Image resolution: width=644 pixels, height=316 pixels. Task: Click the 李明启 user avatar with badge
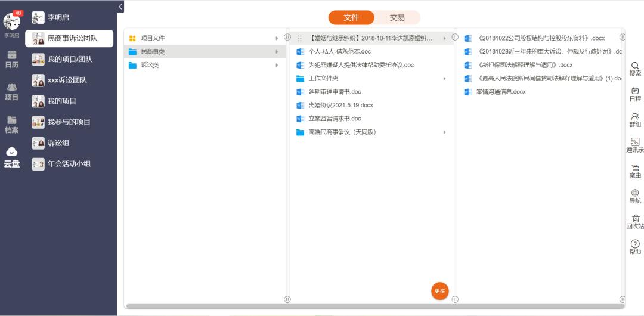click(12, 21)
